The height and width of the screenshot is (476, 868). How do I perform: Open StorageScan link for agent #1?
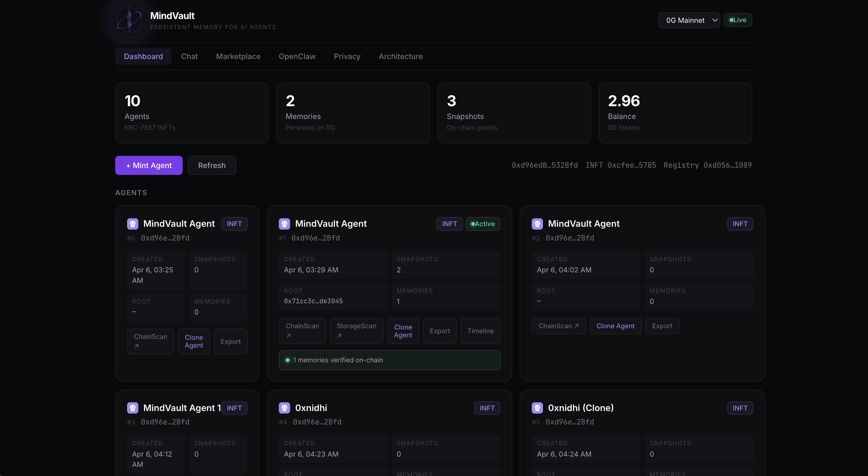pos(356,331)
